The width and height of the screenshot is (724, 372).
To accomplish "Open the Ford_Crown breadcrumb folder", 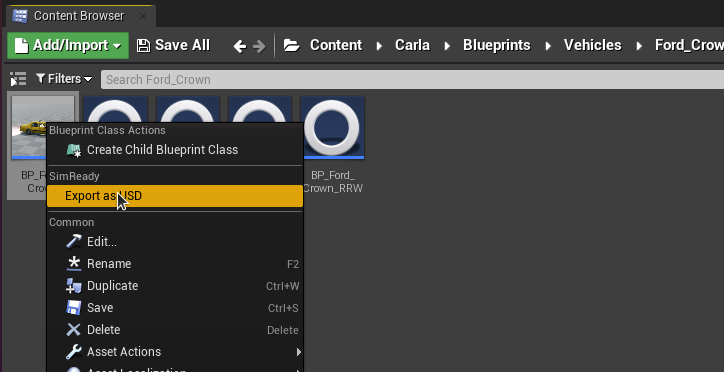I will (x=689, y=45).
